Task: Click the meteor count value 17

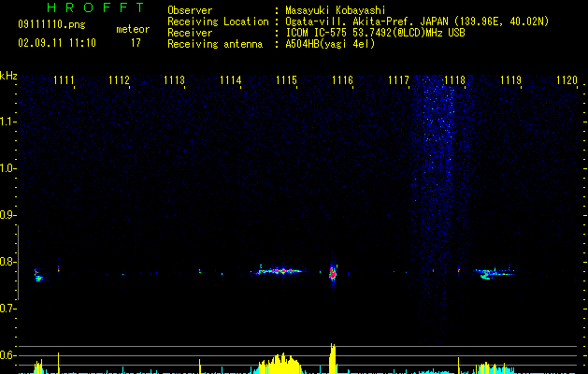Action: click(136, 43)
